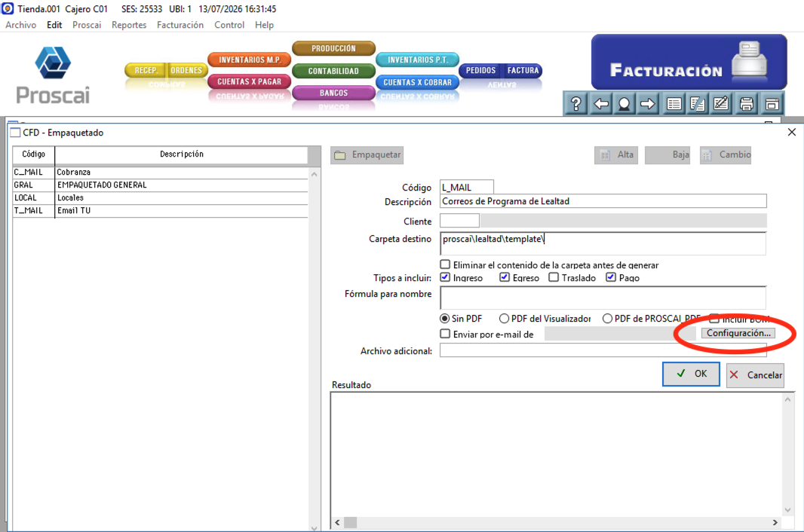Click the Archivo adicional input field
This screenshot has height=532, width=804.
[x=603, y=350]
